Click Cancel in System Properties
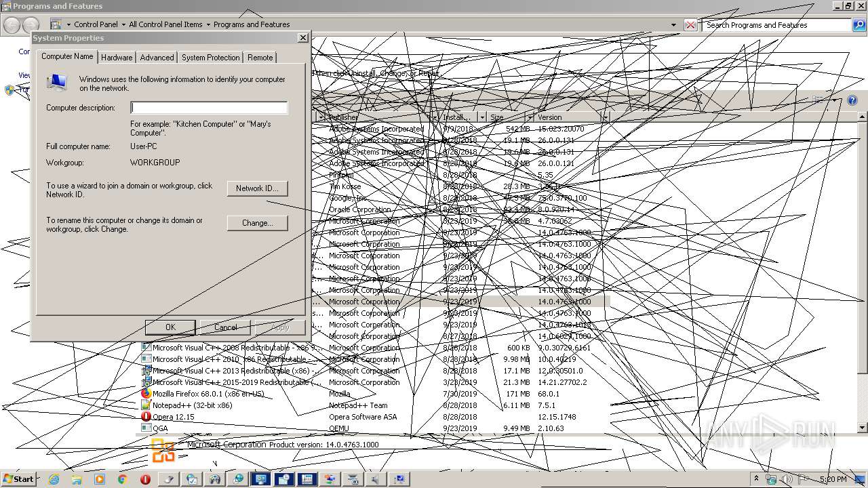This screenshot has height=488, width=868. point(225,327)
